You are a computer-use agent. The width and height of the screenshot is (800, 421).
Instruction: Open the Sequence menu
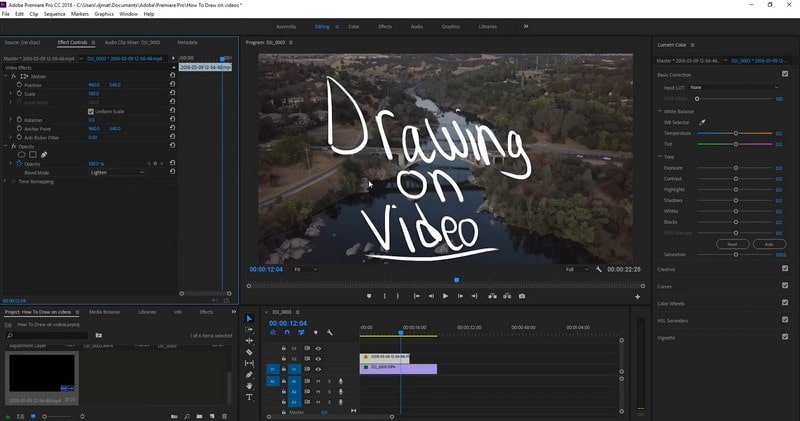click(54, 14)
